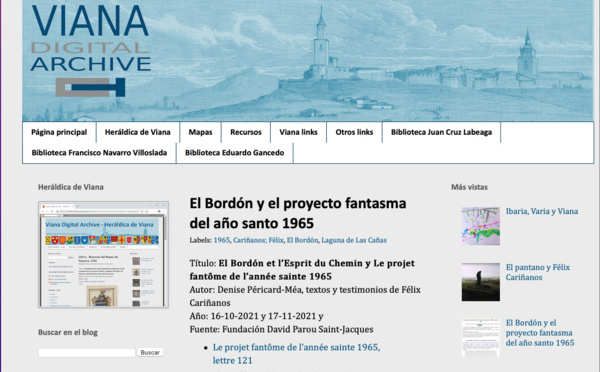
Task: Select the Mapas menu item
Action: pyautogui.click(x=201, y=132)
